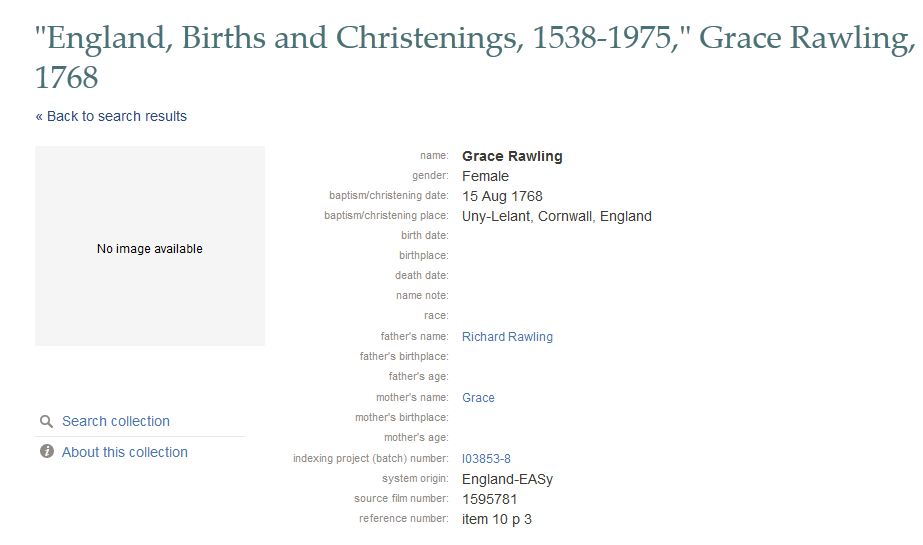Click reference number item 10 p 3
Screen dimensions: 923x545
pos(497,519)
